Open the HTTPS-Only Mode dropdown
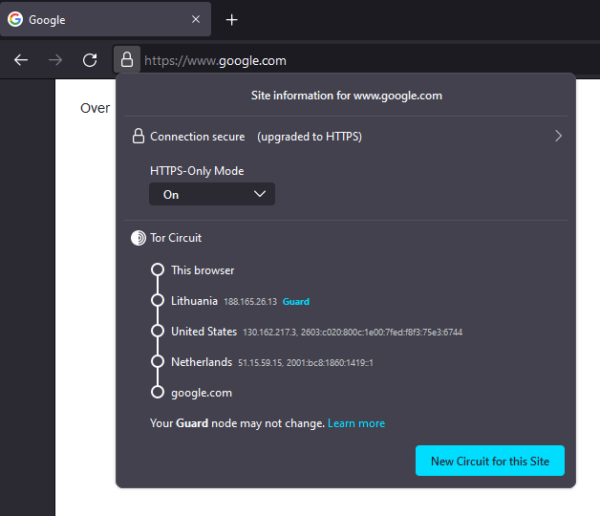 click(211, 194)
